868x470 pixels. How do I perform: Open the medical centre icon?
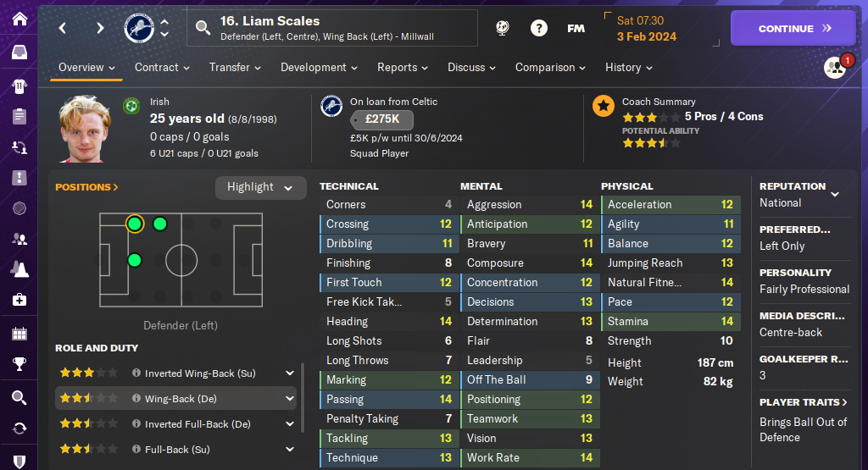click(x=19, y=300)
